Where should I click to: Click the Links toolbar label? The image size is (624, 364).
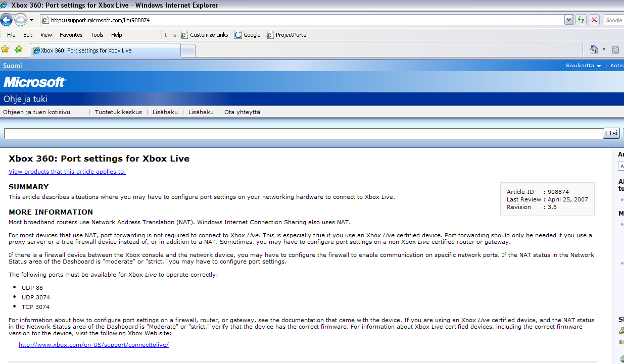[171, 35]
